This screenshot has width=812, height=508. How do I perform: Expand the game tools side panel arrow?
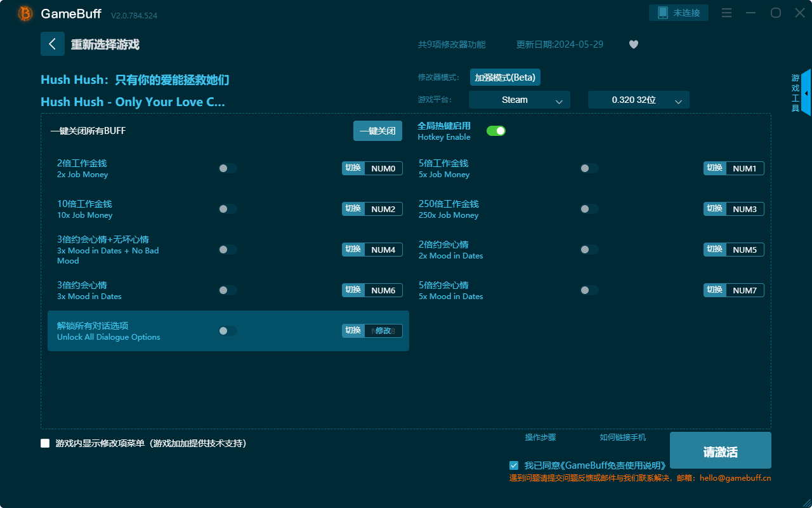tap(806, 93)
